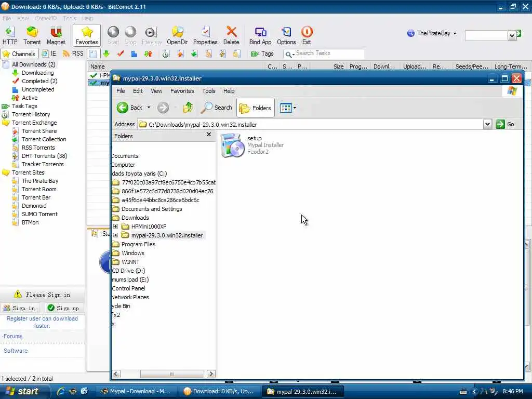Click the Sign in button
532x399 pixels.
[x=20, y=308]
